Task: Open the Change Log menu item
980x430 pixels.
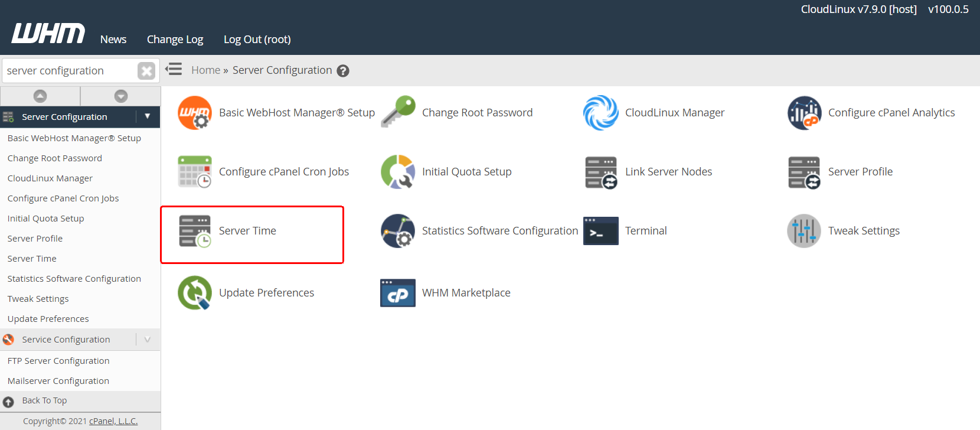Action: click(x=175, y=40)
